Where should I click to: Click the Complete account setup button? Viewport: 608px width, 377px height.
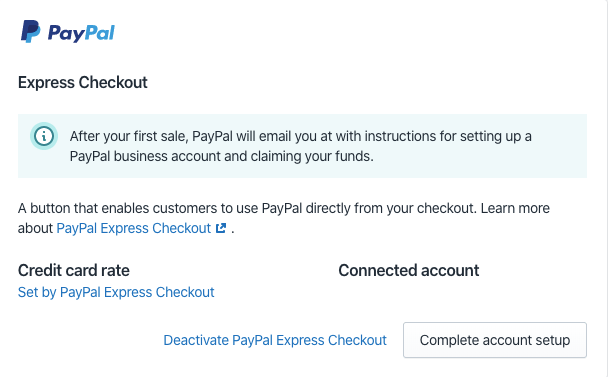click(x=495, y=340)
